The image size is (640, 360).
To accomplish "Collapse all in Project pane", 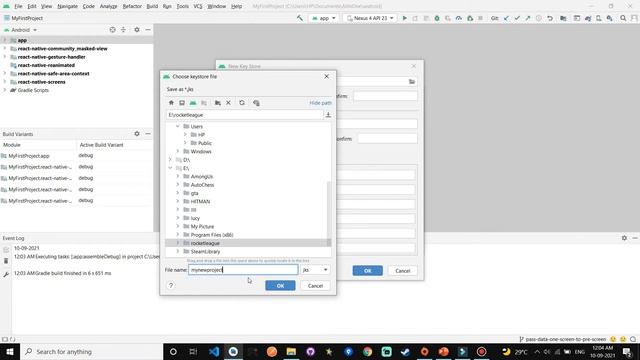I will (x=123, y=30).
